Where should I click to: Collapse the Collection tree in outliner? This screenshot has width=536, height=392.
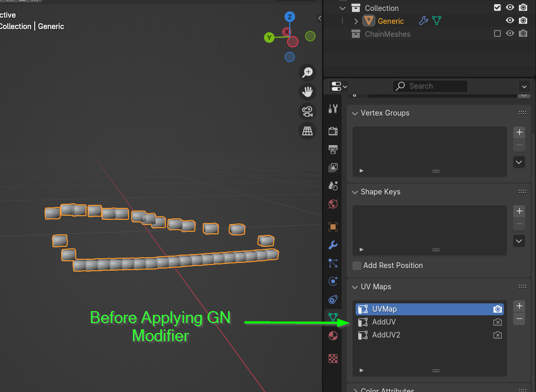[x=343, y=8]
